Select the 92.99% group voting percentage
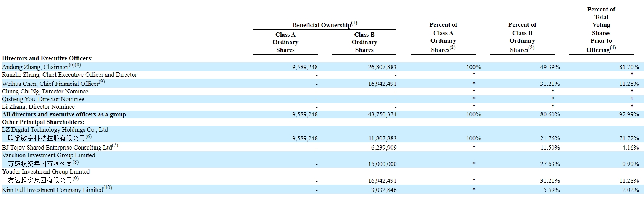 [629, 114]
